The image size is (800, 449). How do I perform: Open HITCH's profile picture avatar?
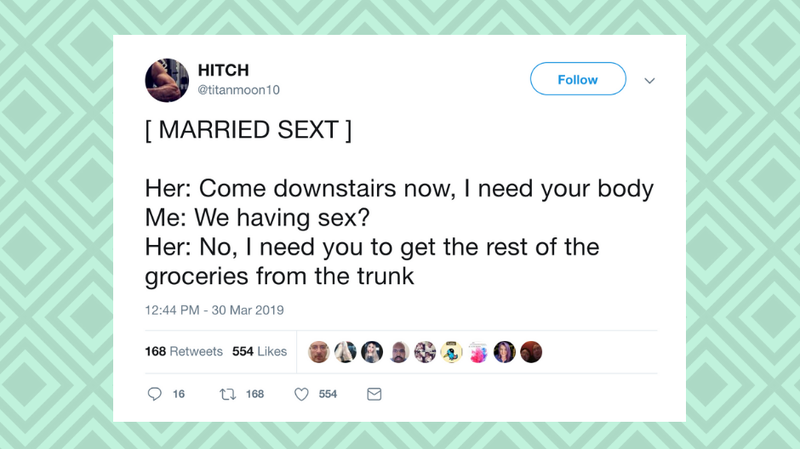[167, 80]
